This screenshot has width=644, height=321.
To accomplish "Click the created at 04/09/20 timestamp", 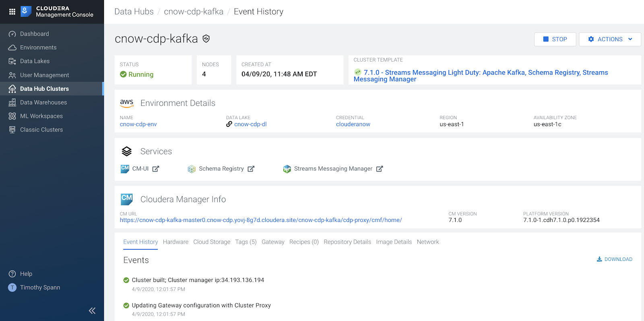I will [279, 74].
